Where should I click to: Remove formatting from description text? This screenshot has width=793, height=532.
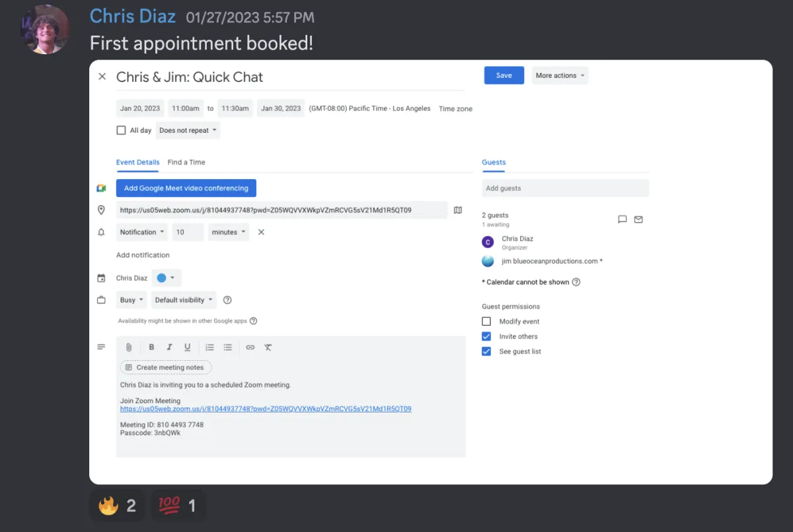268,347
